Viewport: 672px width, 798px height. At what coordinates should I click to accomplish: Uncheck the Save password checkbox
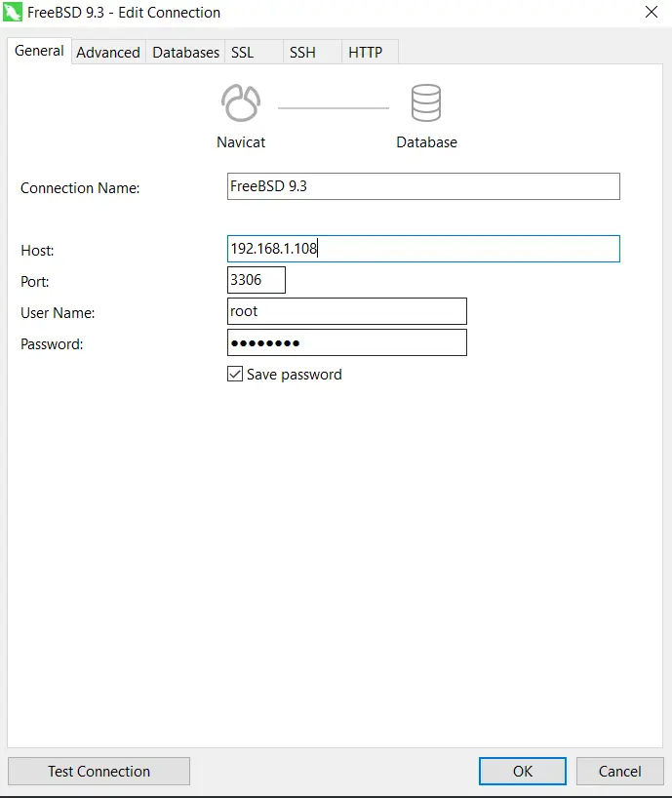(x=235, y=375)
